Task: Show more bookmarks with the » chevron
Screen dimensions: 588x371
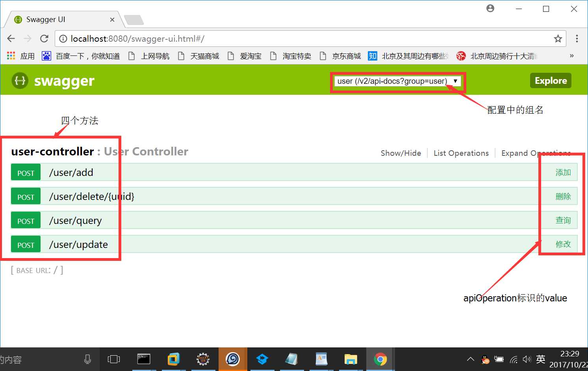Action: point(571,56)
